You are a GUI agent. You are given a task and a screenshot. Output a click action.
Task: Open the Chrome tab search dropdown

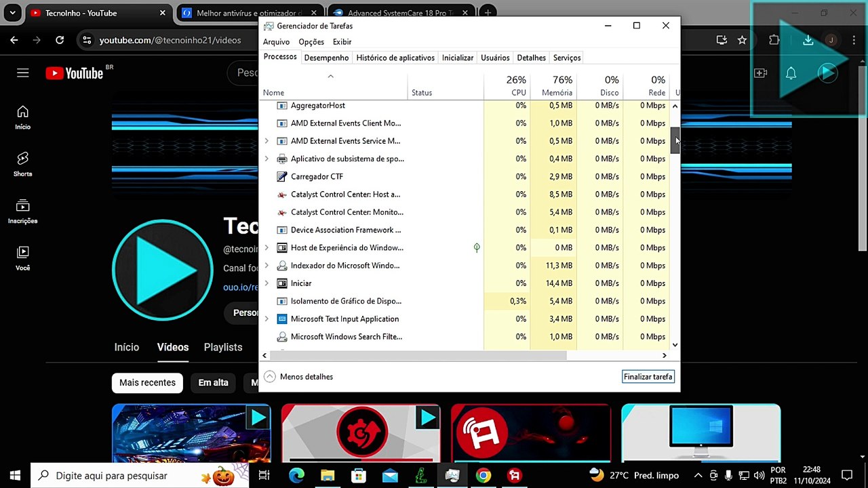point(12,13)
